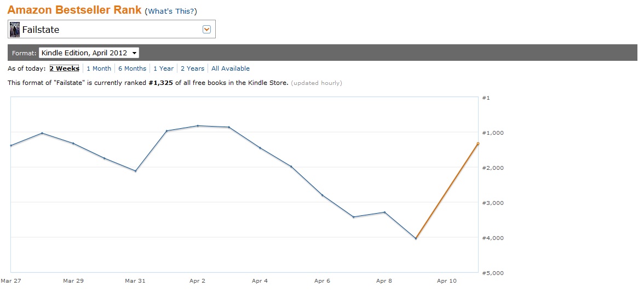
Task: Click the data point at Mar 31 dip
Action: (x=135, y=171)
